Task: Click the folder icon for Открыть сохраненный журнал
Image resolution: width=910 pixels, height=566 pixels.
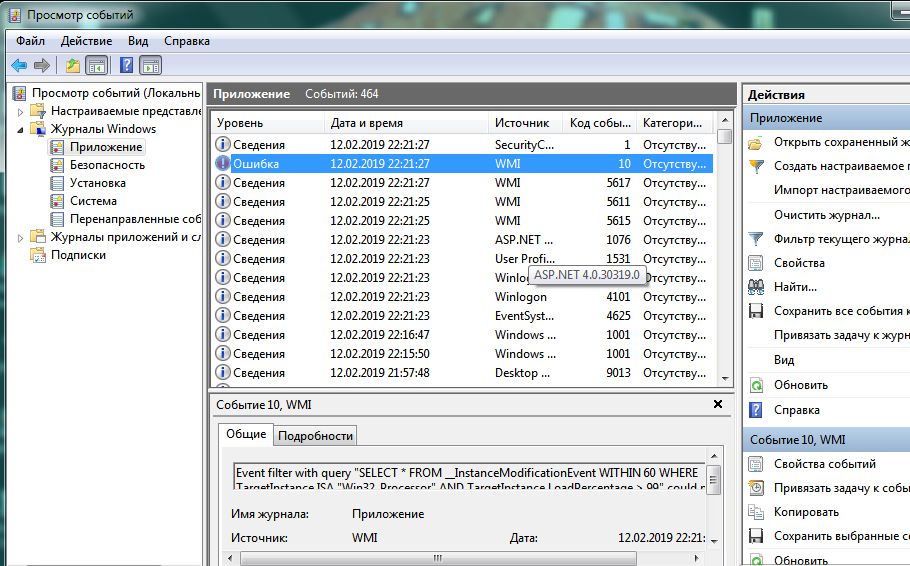Action: (x=756, y=142)
